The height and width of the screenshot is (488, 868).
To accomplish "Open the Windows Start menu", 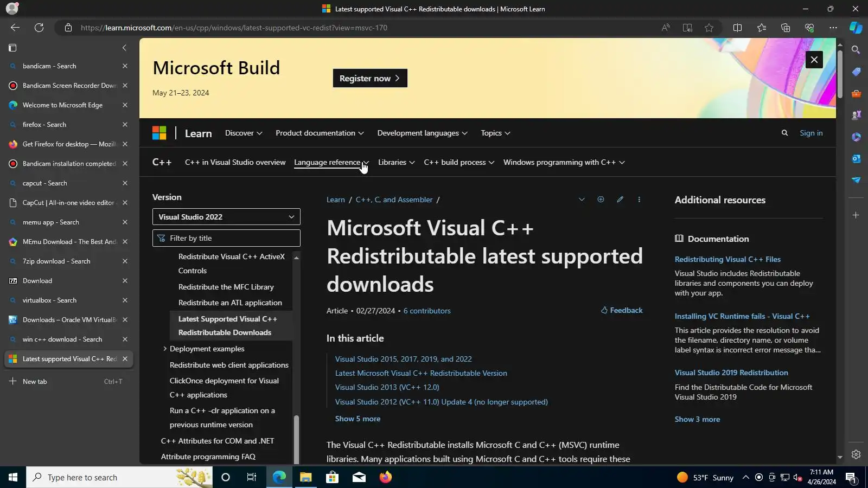I will point(13,477).
